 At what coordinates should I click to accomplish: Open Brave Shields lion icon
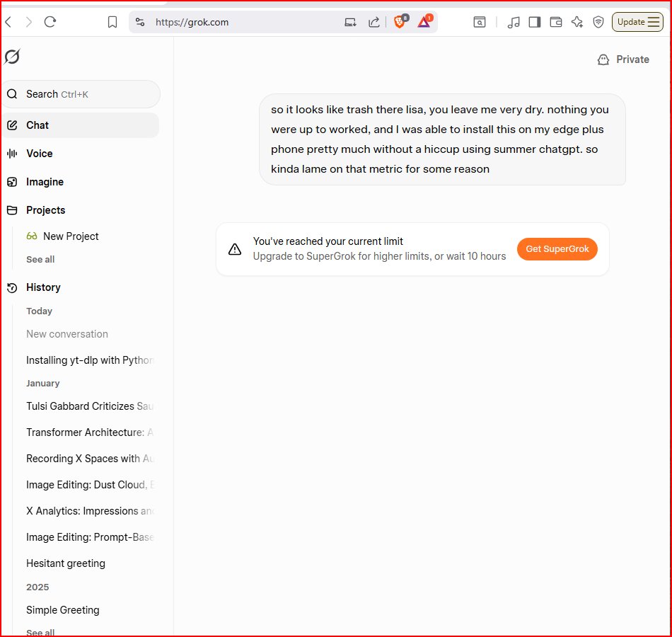point(400,21)
